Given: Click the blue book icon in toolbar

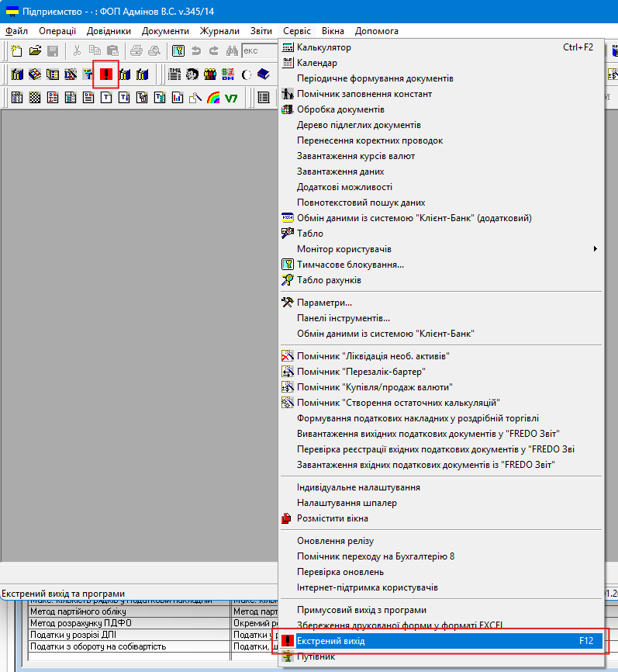Looking at the screenshot, I should point(263,74).
